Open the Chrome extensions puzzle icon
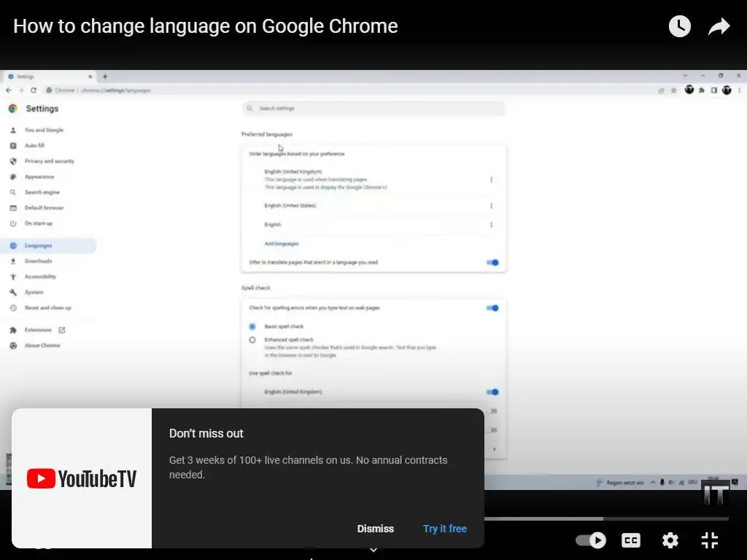Screen dimensions: 747x560 coord(702,90)
